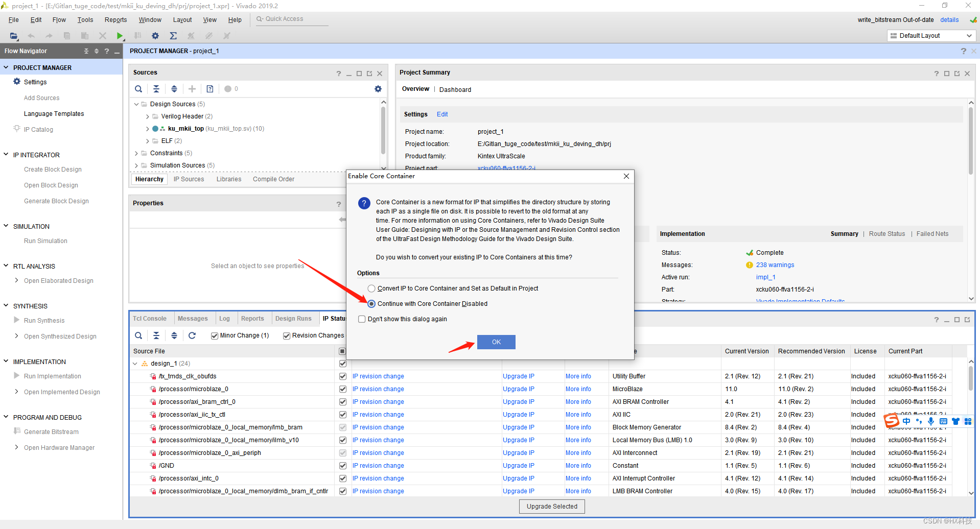Collapse all rows in the IP Status toolbar
This screenshot has height=529, width=980.
click(156, 335)
